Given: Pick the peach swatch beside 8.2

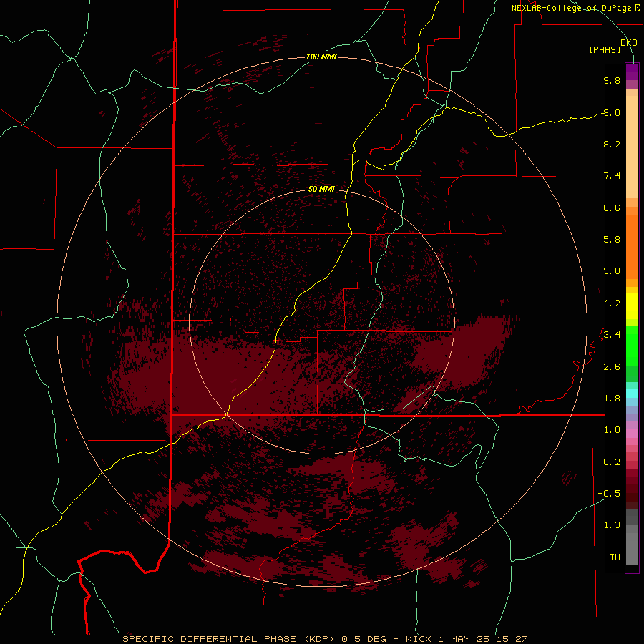Looking at the screenshot, I should [632, 147].
